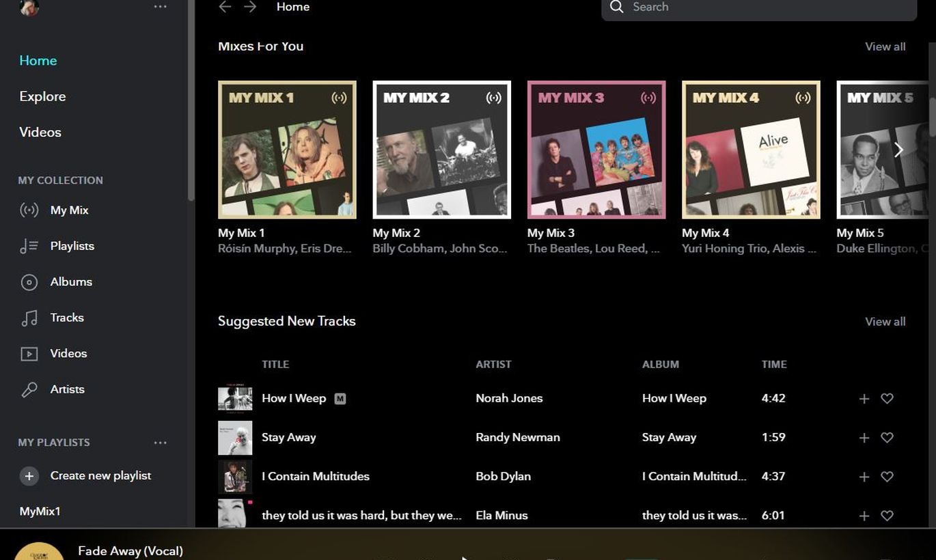This screenshot has width=936, height=560.
Task: Open the My Mix 1 cover
Action: click(x=287, y=150)
